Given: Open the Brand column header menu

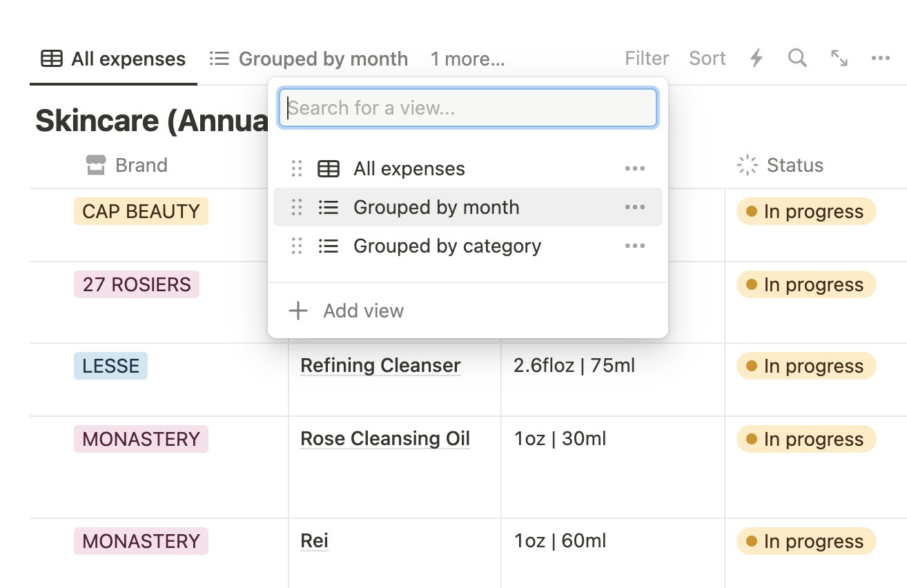Looking at the screenshot, I should click(x=141, y=165).
